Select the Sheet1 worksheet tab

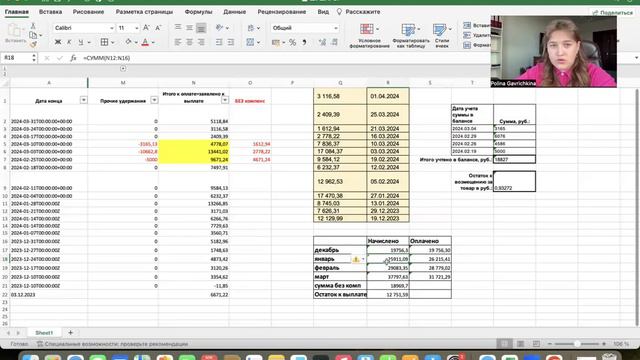point(44,333)
